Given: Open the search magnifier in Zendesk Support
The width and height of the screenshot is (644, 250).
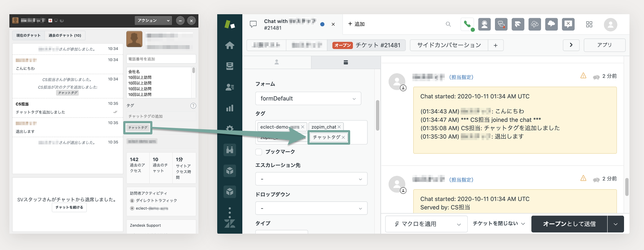Looking at the screenshot, I should (x=448, y=24).
